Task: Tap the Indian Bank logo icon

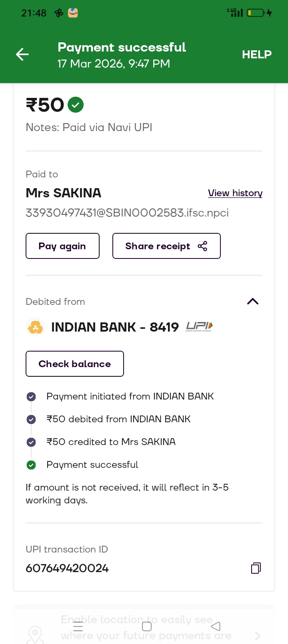Action: click(x=35, y=327)
